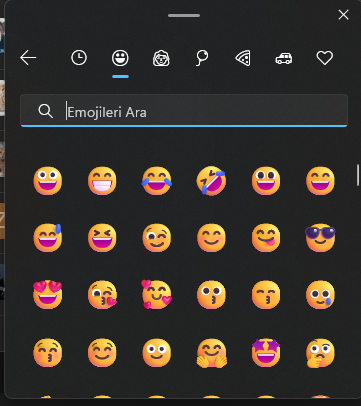Pick the sunglasses cool face emoji
Image resolution: width=361 pixels, height=406 pixels.
click(320, 238)
